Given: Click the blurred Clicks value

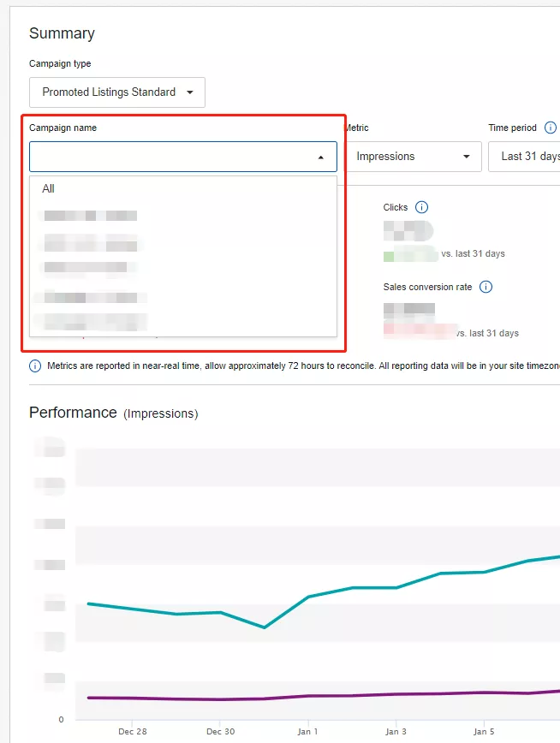Looking at the screenshot, I should tap(408, 229).
